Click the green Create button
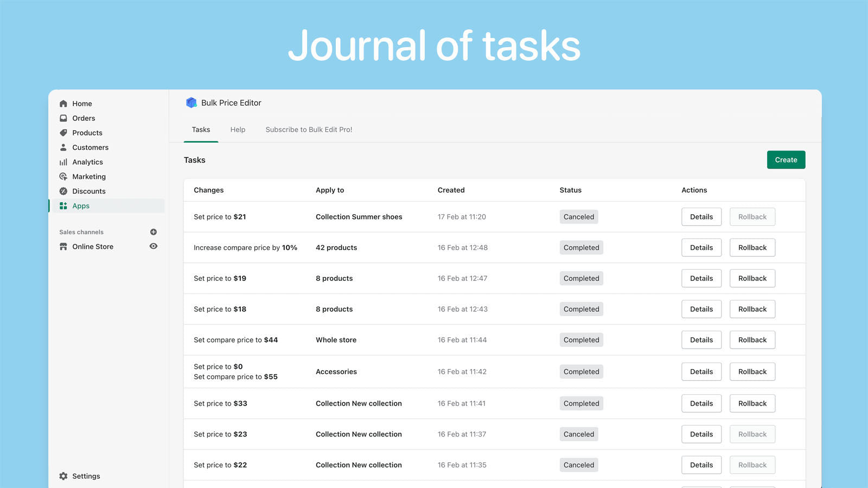This screenshot has width=868, height=488. tap(786, 159)
